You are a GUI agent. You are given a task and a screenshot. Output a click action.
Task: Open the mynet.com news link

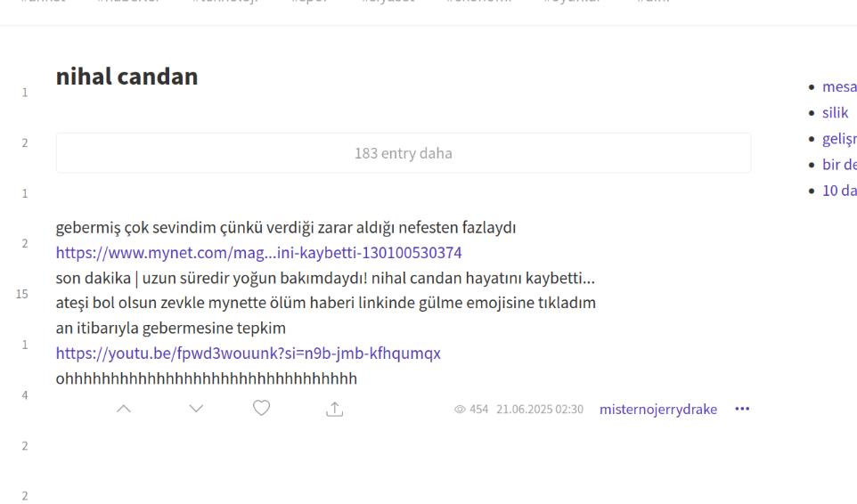click(258, 252)
